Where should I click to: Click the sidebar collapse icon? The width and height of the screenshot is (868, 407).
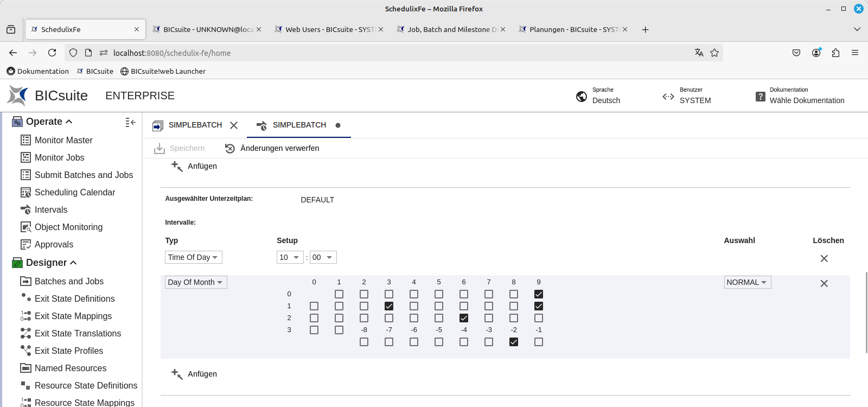tap(130, 122)
